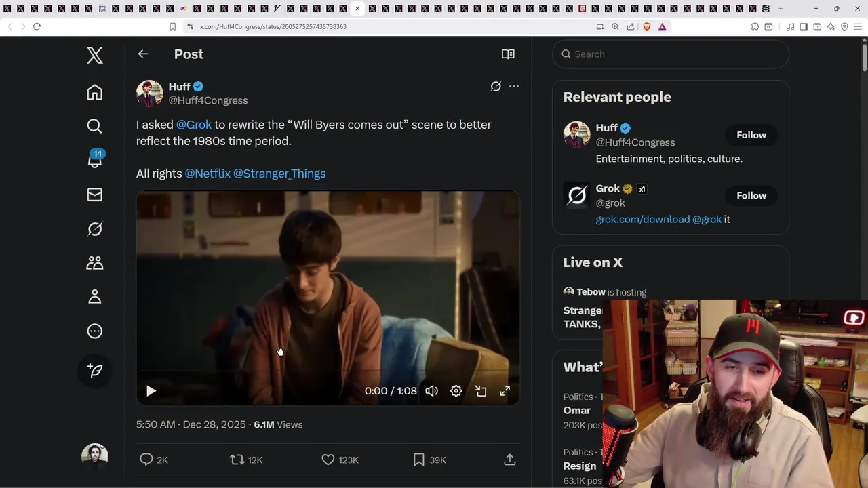
Task: Open Grok from the left sidebar
Action: pos(95,229)
